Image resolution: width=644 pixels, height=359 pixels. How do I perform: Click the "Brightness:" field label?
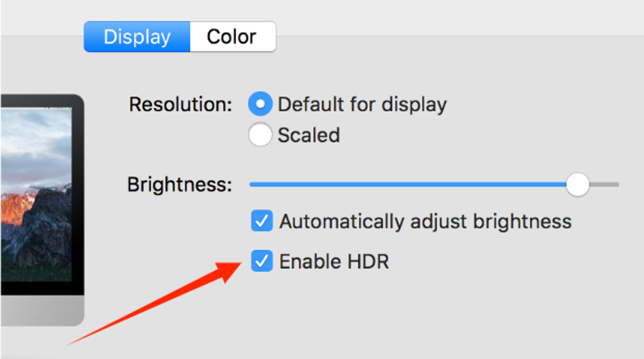pos(179,185)
